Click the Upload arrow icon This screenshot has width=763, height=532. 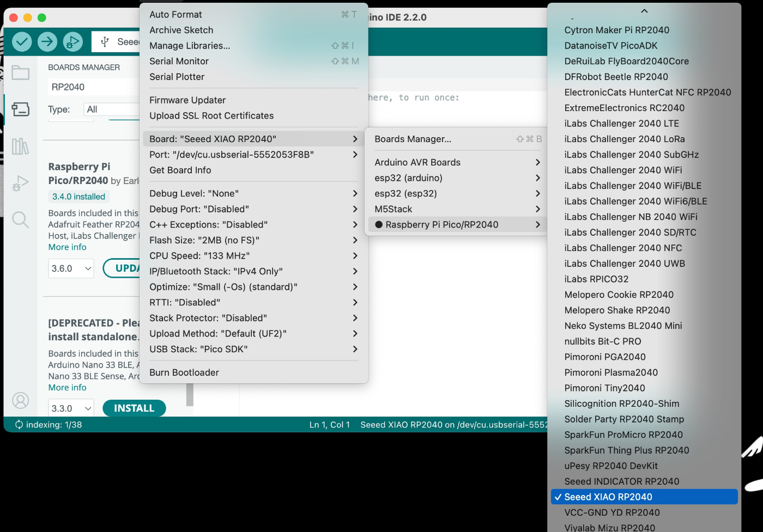47,41
